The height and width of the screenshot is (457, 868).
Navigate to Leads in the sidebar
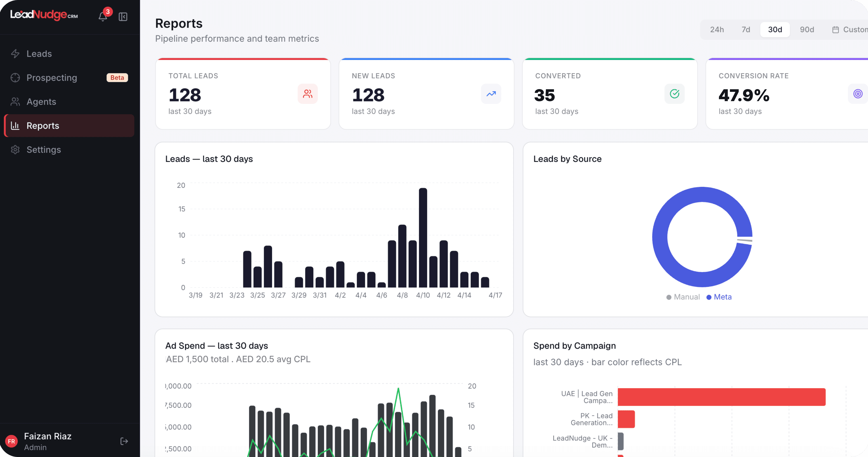point(39,53)
